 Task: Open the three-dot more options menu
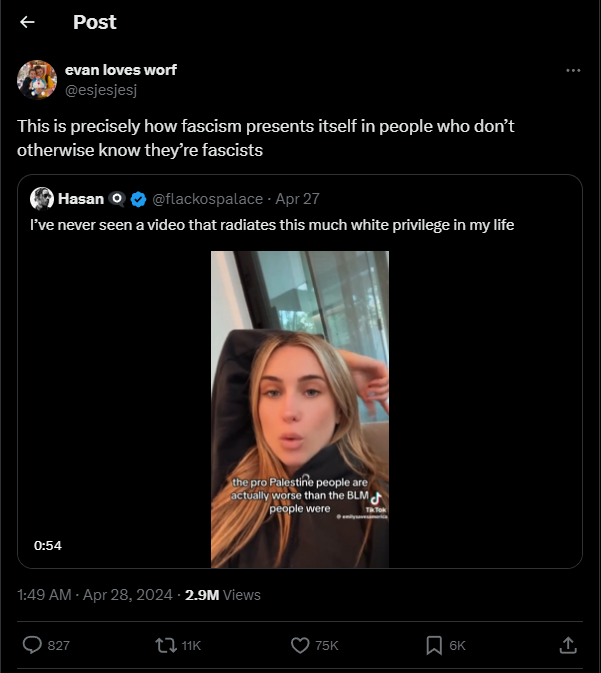tap(573, 70)
